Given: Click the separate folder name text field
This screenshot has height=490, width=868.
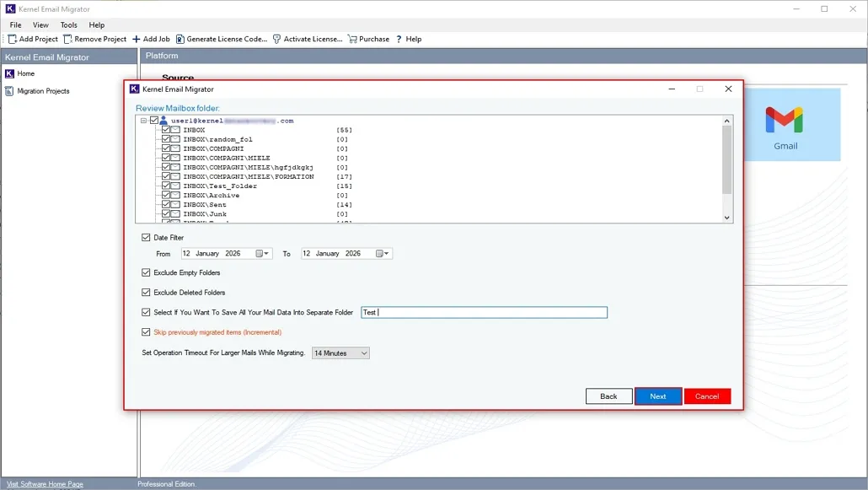Looking at the screenshot, I should [484, 312].
